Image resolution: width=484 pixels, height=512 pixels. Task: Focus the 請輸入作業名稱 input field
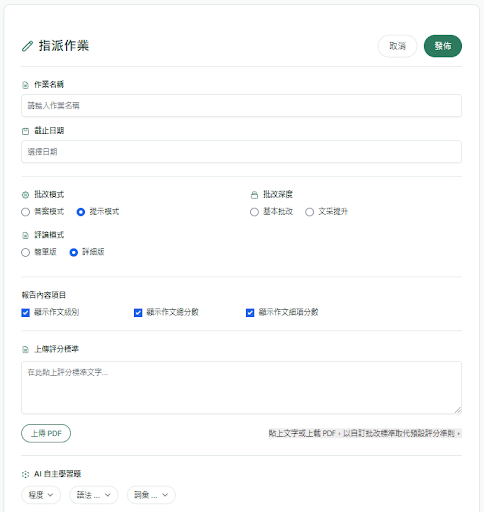pyautogui.click(x=241, y=106)
